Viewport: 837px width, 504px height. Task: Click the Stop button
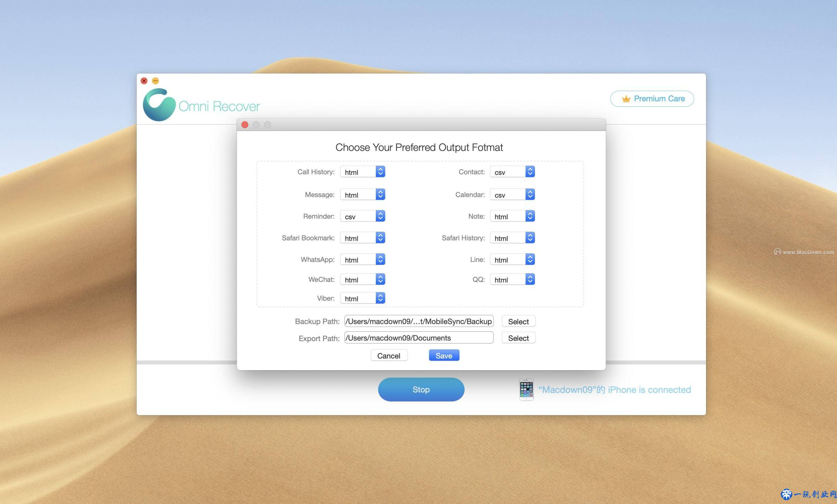[421, 390]
